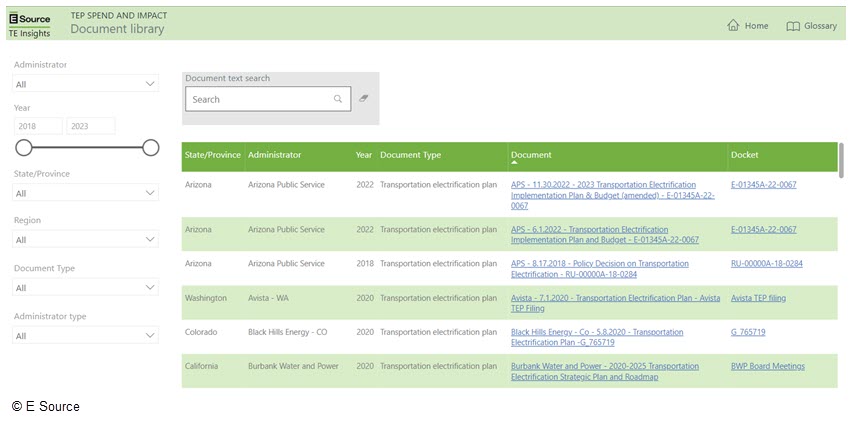
Task: Click the Home house icon
Action: click(x=733, y=26)
